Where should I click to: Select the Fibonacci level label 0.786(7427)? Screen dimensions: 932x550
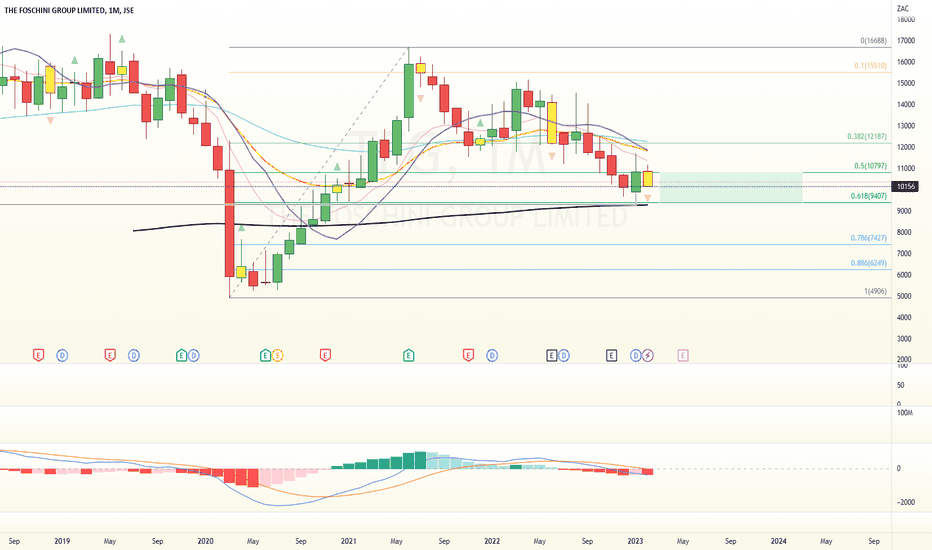tap(868, 238)
